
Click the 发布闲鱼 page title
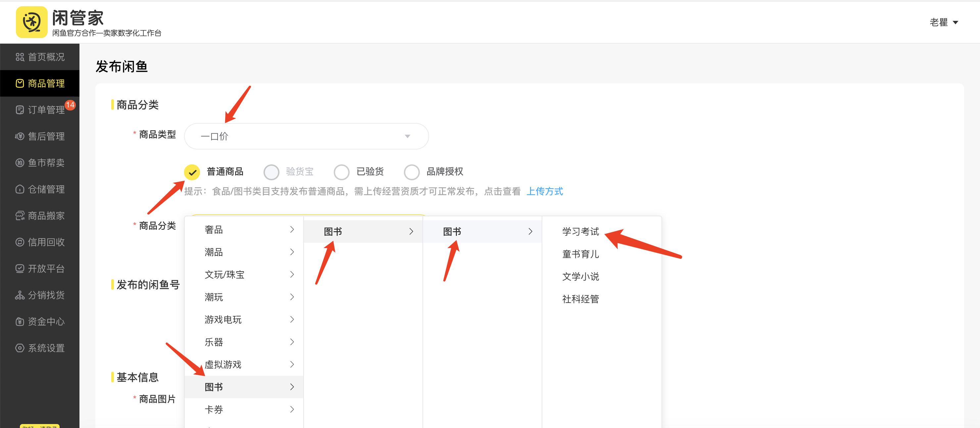[x=122, y=66]
